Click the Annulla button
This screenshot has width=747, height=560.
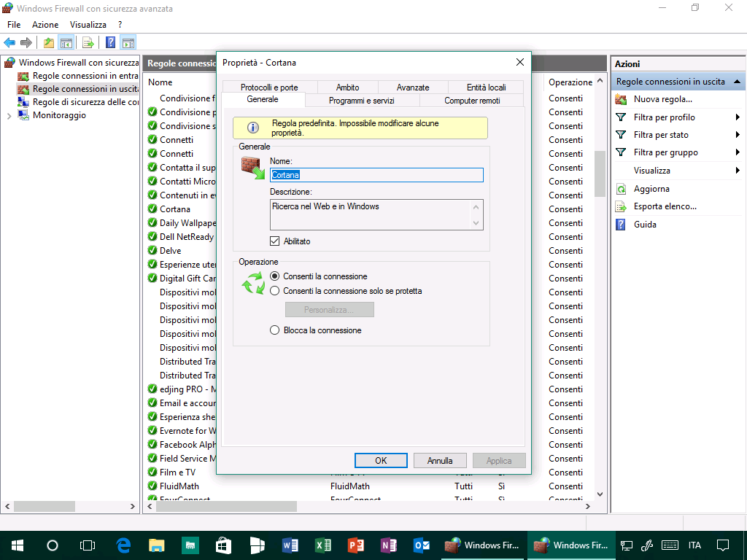[x=440, y=461]
